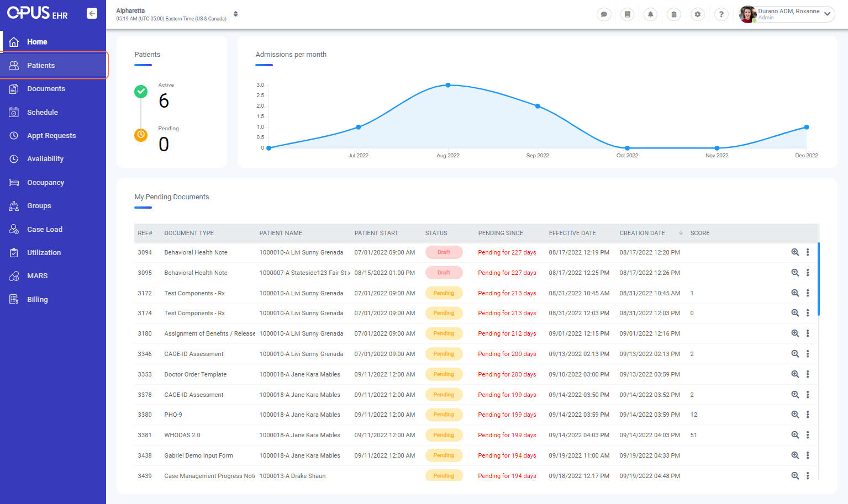Collapse the sidebar with arrow button
This screenshot has height=504, width=848.
pyautogui.click(x=92, y=13)
